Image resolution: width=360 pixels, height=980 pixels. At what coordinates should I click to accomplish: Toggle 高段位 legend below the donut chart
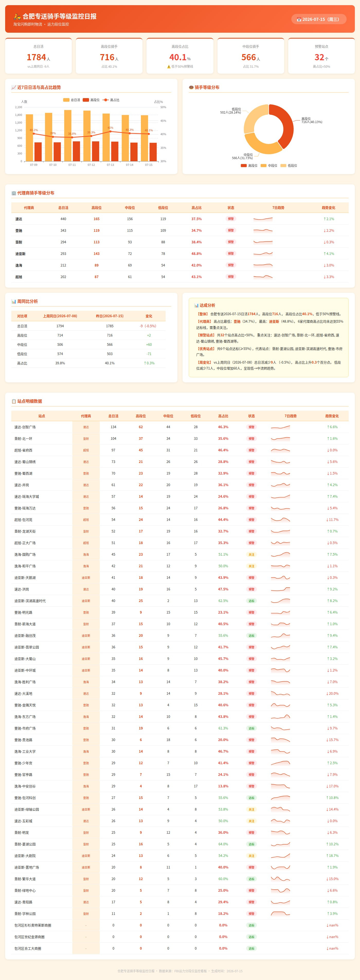(x=249, y=166)
